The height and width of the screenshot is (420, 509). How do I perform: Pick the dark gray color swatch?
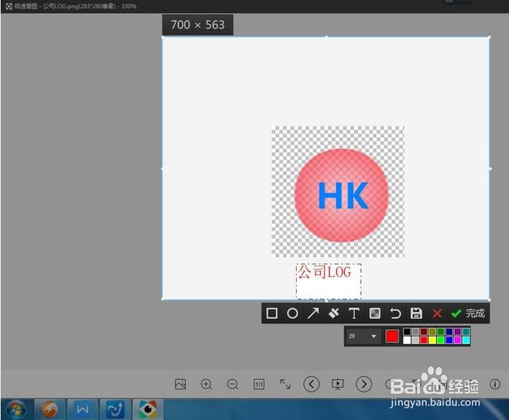coord(415,332)
